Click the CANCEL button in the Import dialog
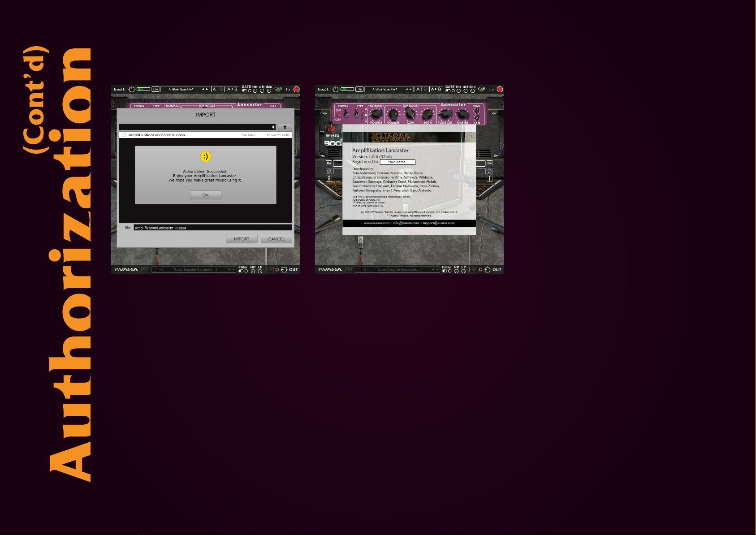Image resolution: width=756 pixels, height=535 pixels. [276, 239]
